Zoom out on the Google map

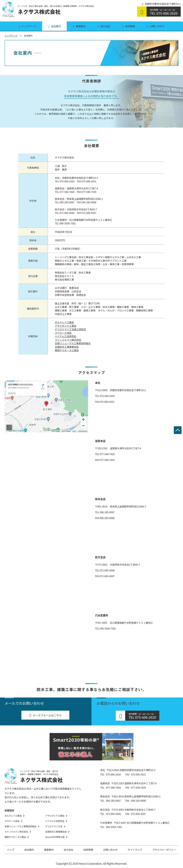(x=83, y=426)
